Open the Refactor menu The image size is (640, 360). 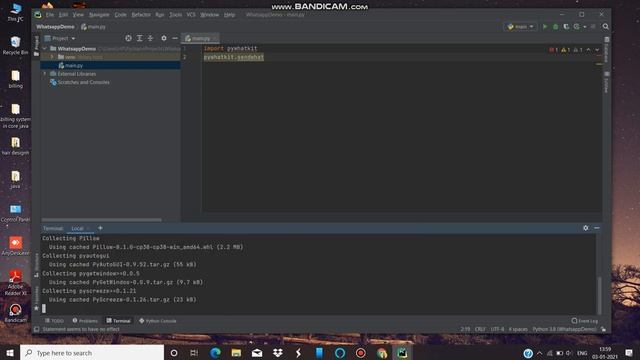pos(141,15)
